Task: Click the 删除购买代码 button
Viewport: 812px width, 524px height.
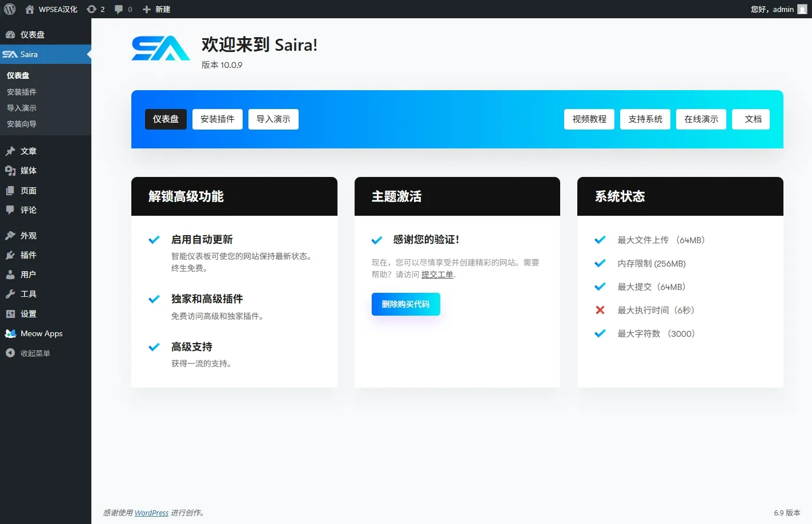Action: click(x=405, y=304)
